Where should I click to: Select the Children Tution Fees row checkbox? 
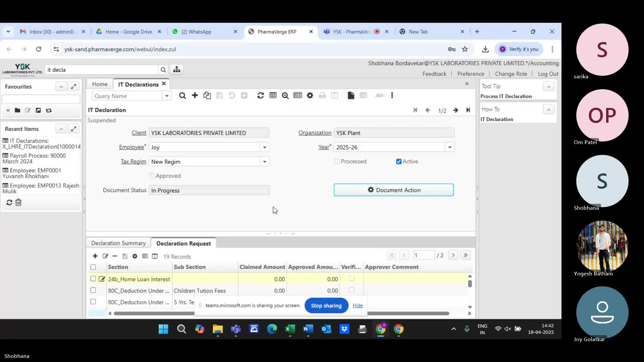click(x=93, y=290)
